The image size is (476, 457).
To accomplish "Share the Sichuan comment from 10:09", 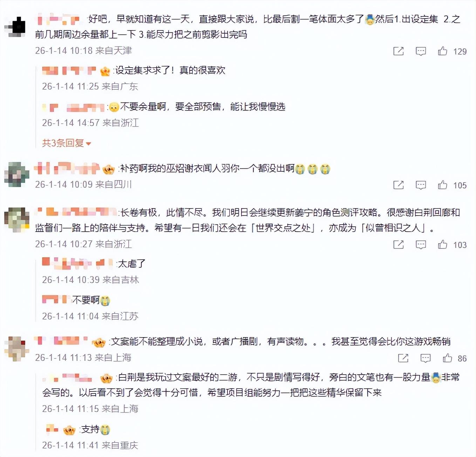I will click(x=399, y=185).
